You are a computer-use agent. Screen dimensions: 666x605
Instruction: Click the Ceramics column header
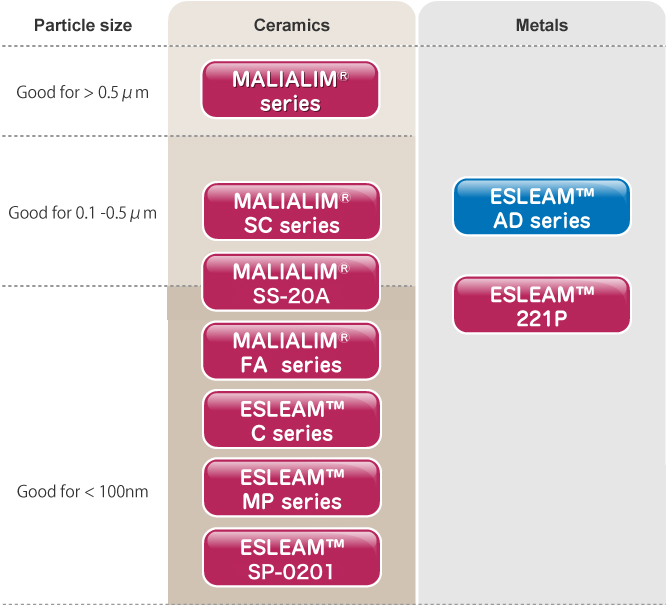[x=291, y=25]
